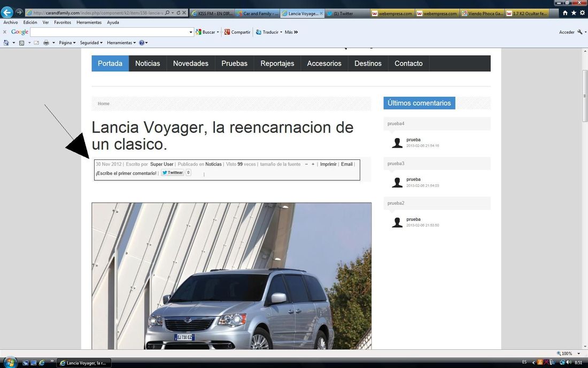The width and height of the screenshot is (588, 368).
Task: Open Favorites via the star icon
Action: click(574, 13)
